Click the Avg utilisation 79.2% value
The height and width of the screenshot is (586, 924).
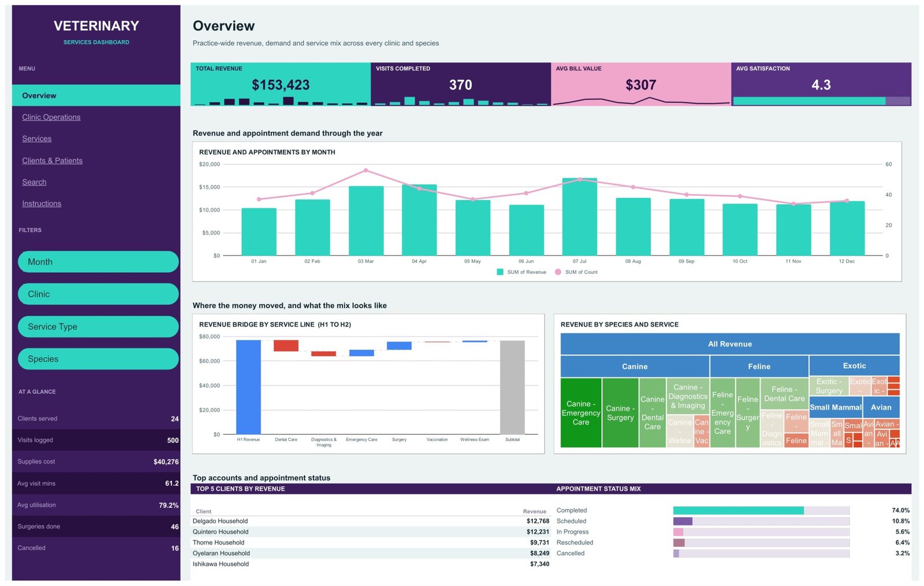point(169,505)
